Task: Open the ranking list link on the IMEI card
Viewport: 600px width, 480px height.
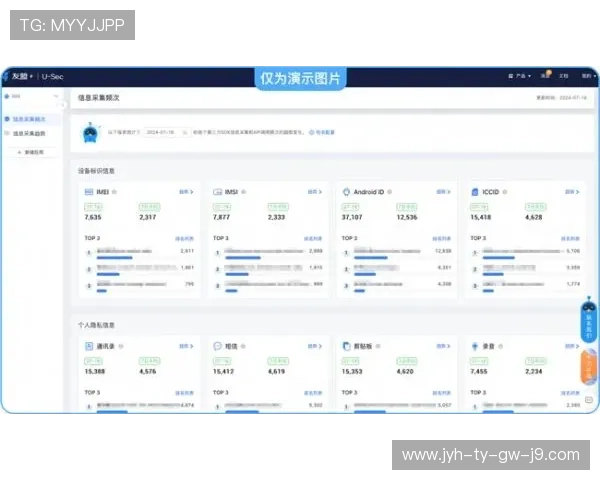Action: (x=184, y=238)
